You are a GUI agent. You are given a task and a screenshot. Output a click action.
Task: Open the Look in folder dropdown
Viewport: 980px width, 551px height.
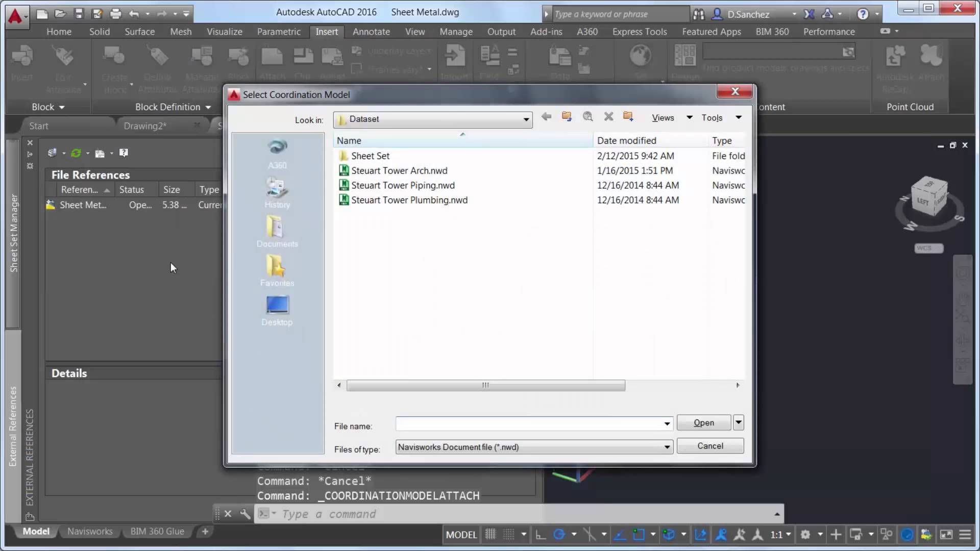(525, 119)
